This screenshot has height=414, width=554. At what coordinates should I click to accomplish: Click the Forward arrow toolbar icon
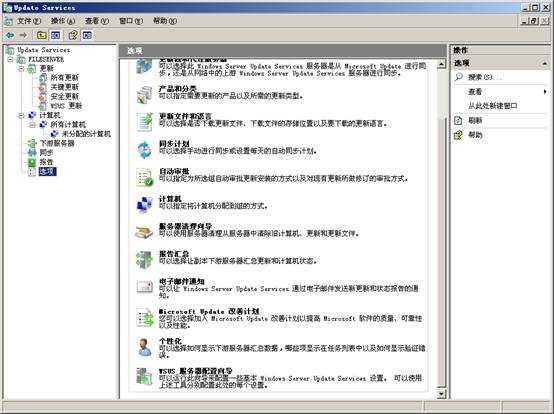(23, 35)
